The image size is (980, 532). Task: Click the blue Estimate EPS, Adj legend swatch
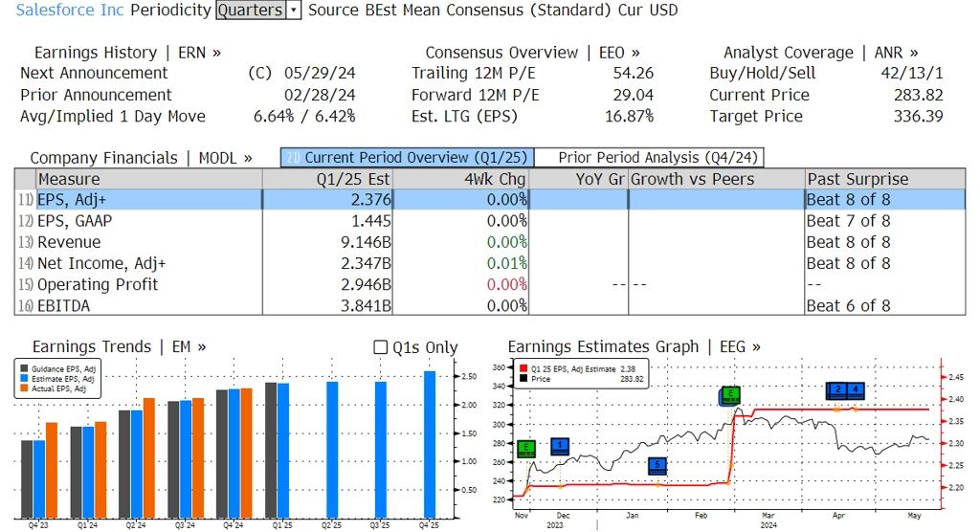pos(24,378)
